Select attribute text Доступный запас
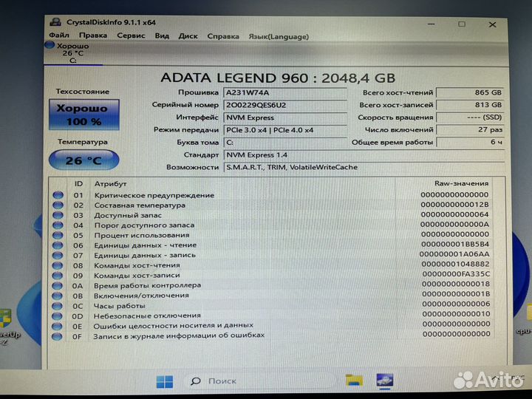Screen dimensions: 532x399 click(x=128, y=215)
